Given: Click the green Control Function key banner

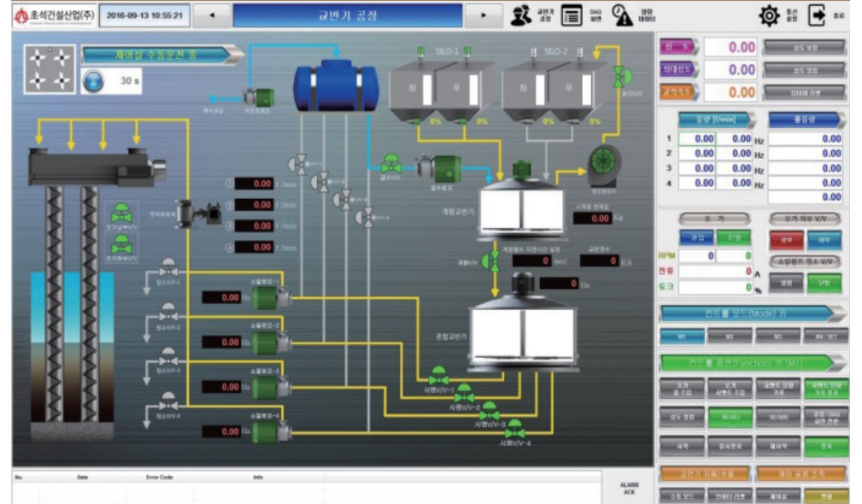Looking at the screenshot, I should click(750, 361).
